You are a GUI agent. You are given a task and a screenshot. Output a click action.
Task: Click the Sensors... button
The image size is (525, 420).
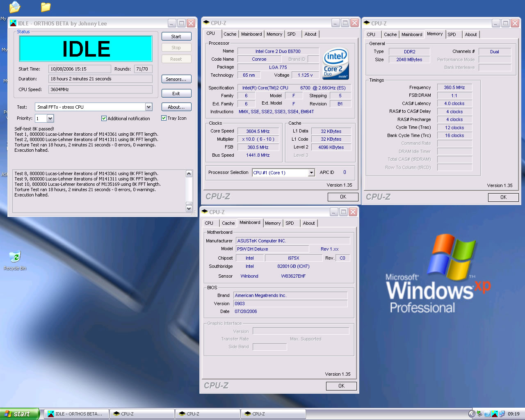coord(176,79)
